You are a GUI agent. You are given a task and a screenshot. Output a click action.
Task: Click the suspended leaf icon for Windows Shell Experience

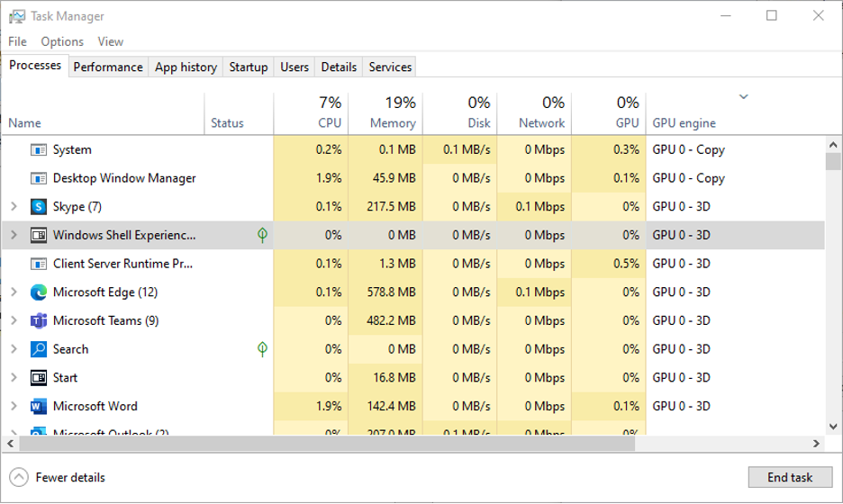[x=262, y=235]
